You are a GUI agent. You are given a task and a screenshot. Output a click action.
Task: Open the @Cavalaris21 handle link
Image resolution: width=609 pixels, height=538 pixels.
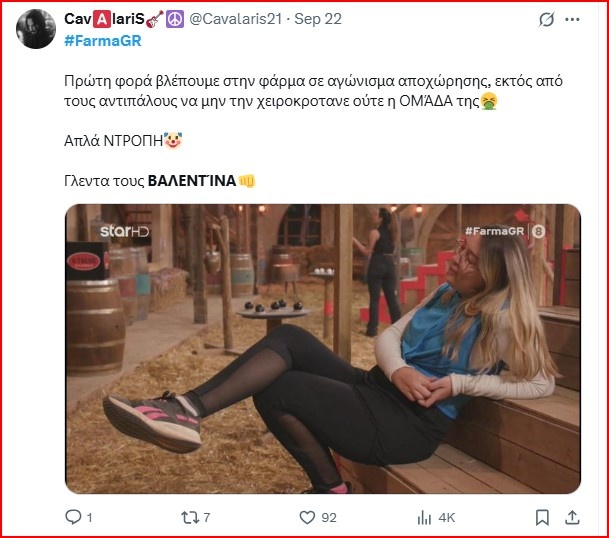coord(230,19)
